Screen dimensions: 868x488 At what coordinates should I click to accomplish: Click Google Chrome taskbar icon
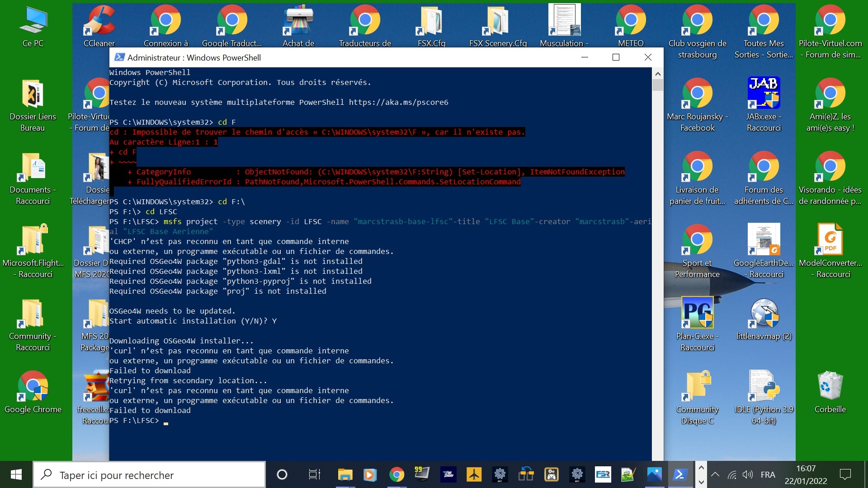click(396, 474)
